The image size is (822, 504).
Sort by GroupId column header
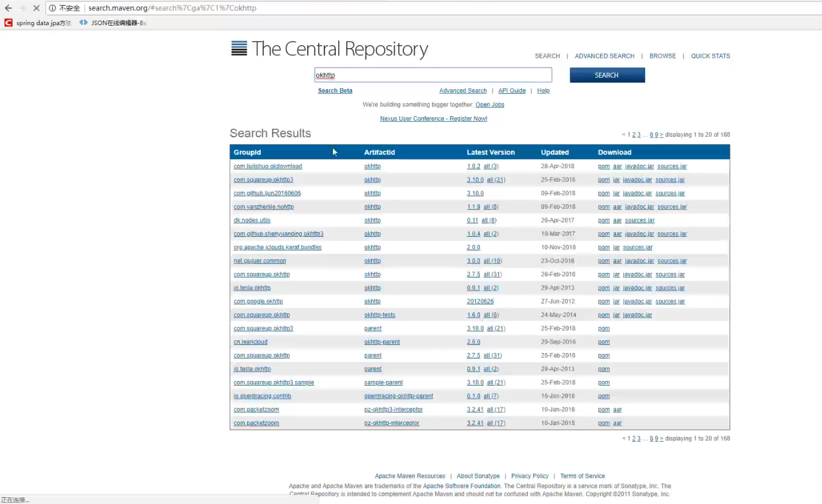coord(247,152)
